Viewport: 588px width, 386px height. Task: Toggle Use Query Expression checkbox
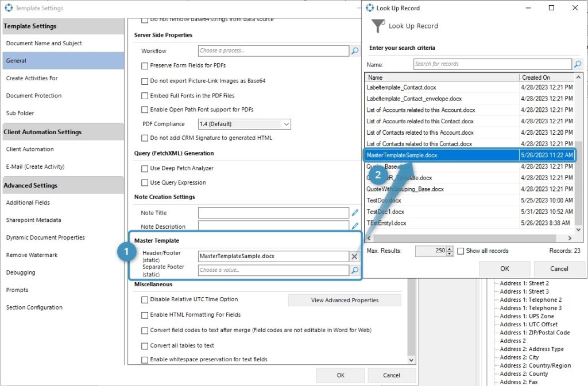click(x=145, y=183)
